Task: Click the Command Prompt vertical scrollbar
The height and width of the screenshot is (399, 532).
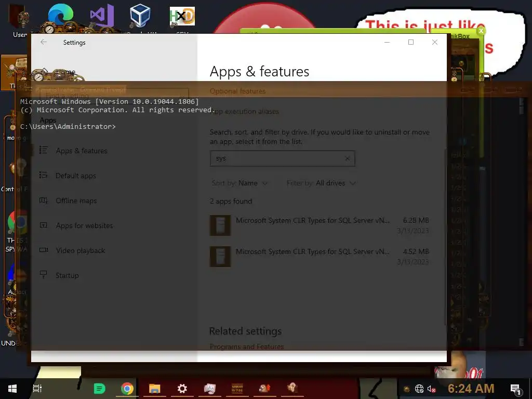Action: pyautogui.click(x=522, y=221)
